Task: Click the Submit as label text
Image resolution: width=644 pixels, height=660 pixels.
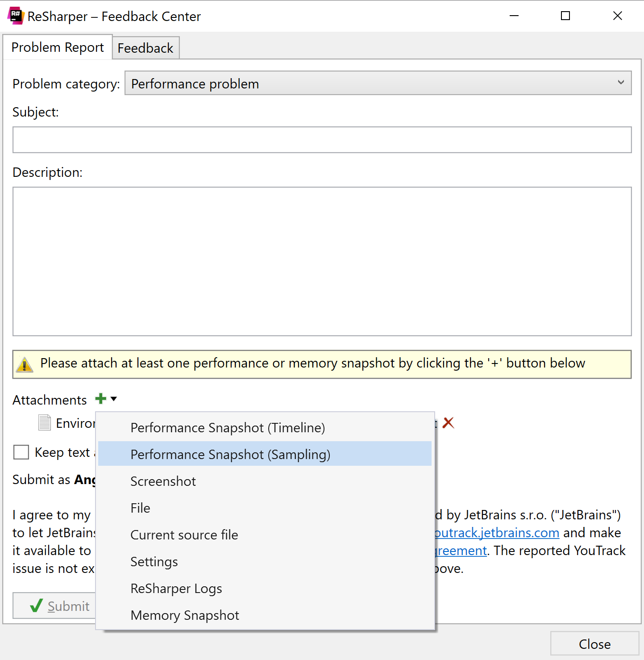Action: [41, 479]
